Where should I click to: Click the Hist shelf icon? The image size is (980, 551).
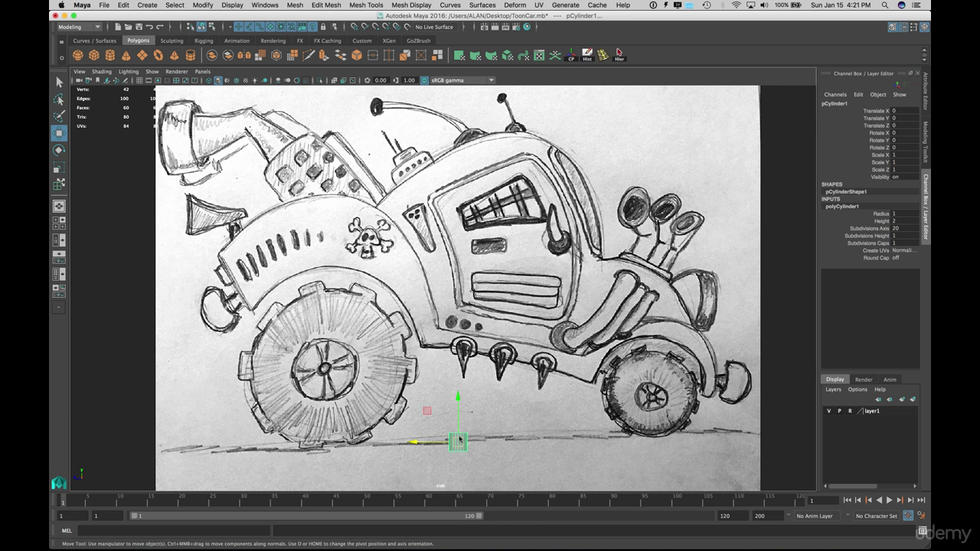tap(587, 55)
